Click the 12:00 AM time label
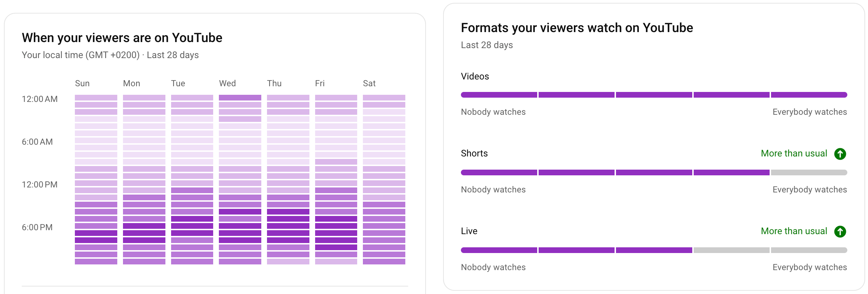868x294 pixels. (40, 99)
